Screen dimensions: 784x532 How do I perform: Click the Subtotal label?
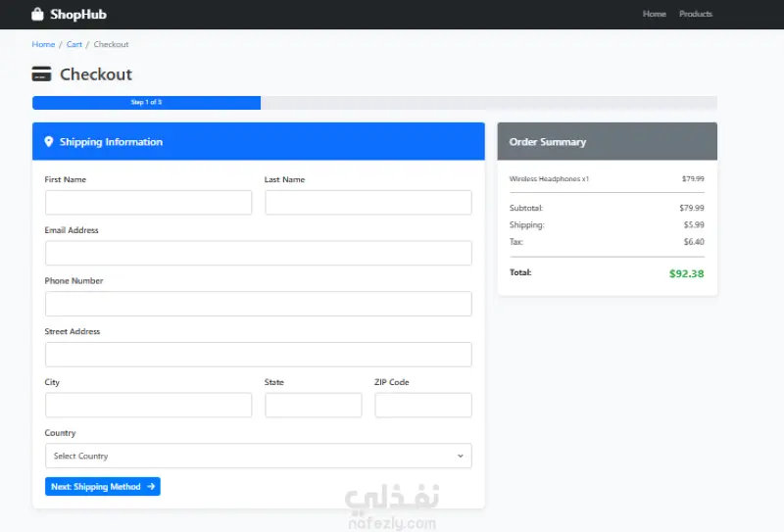click(526, 208)
